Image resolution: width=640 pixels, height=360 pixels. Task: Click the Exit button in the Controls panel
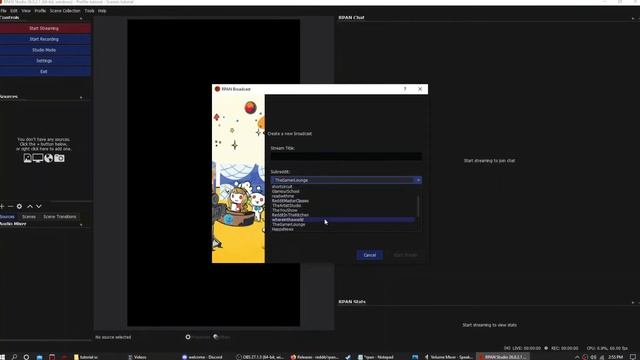[44, 71]
